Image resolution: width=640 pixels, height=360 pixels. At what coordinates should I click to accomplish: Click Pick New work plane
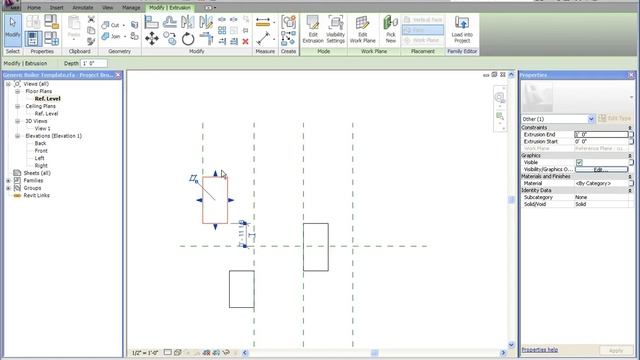[391, 29]
